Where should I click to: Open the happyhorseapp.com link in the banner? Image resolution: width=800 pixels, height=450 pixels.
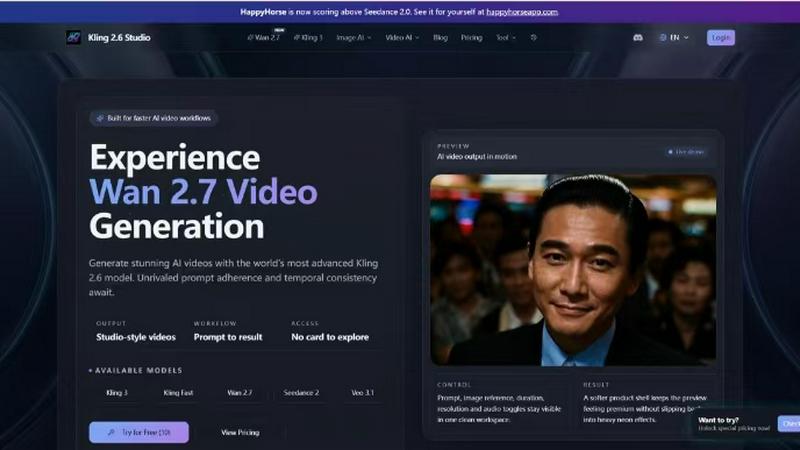point(522,12)
